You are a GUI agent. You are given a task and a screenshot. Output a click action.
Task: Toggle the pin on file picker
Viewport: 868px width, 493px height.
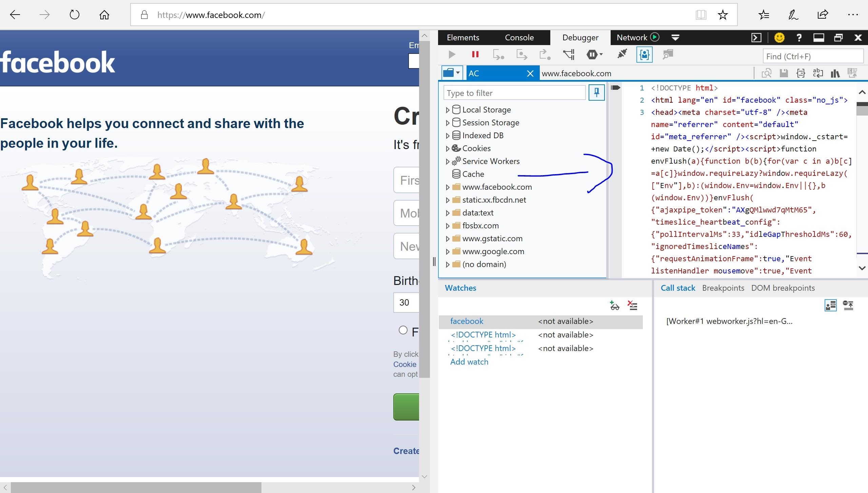[596, 93]
